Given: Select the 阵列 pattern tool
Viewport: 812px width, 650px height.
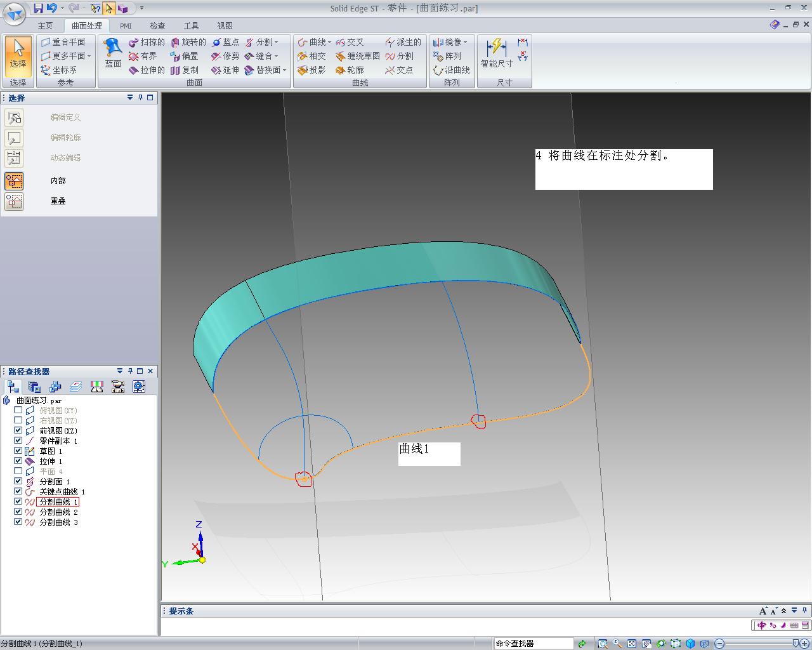Looking at the screenshot, I should tap(447, 56).
